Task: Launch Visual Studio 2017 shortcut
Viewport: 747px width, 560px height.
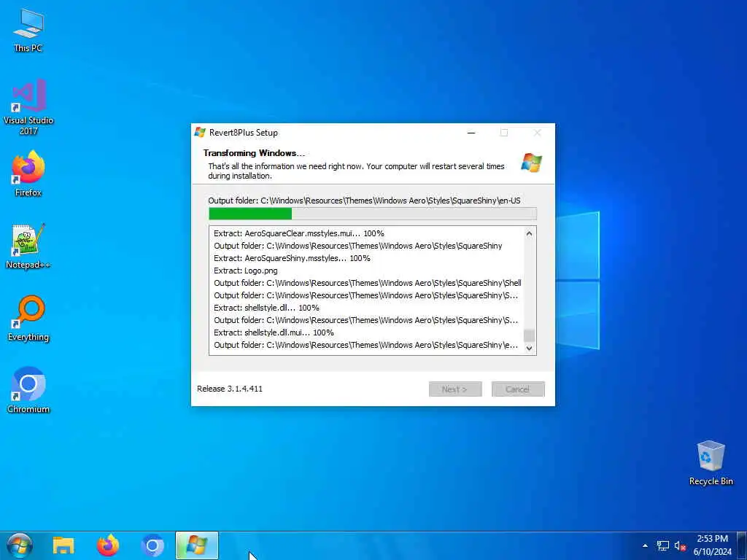Action: tap(28, 107)
